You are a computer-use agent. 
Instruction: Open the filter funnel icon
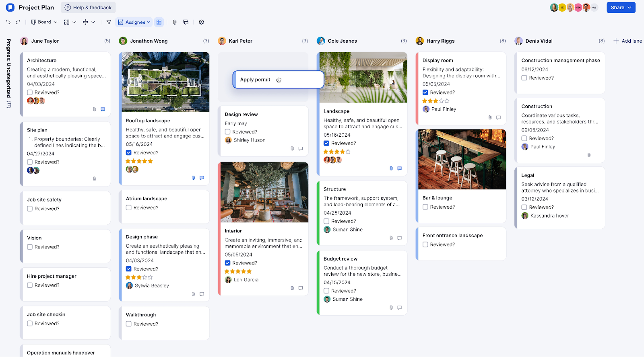(109, 22)
